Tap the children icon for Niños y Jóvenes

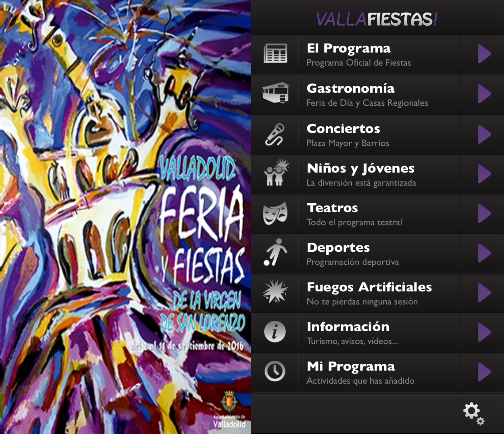pyautogui.click(x=276, y=172)
